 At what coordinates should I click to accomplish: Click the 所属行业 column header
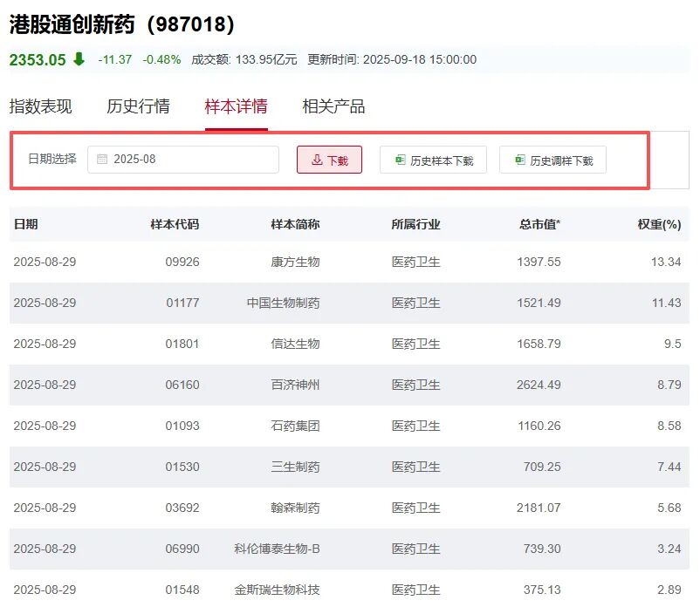[x=415, y=224]
